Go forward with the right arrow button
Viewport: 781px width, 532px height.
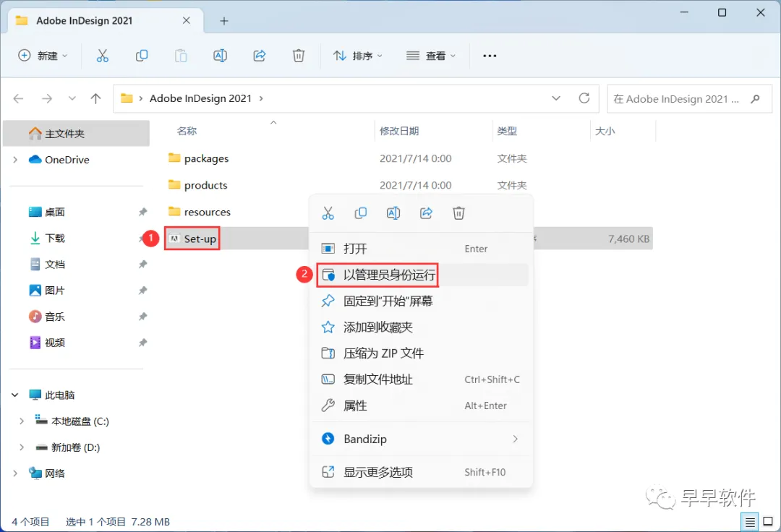coord(47,98)
